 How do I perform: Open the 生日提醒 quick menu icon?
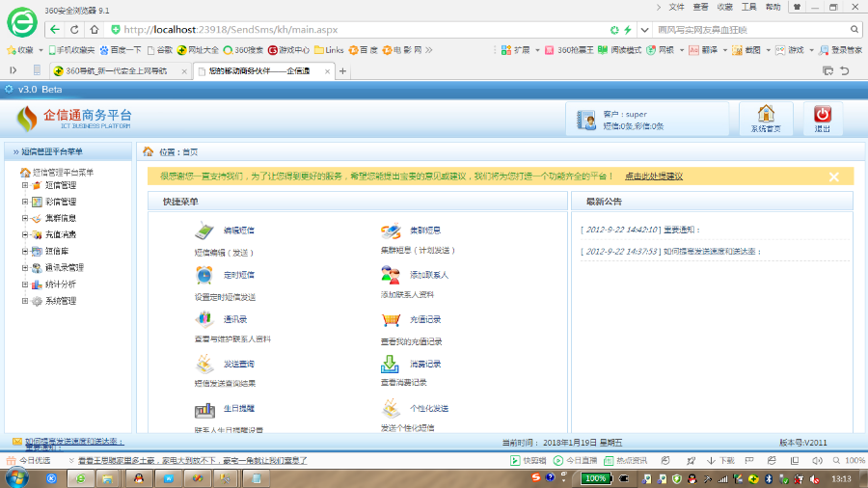point(204,410)
